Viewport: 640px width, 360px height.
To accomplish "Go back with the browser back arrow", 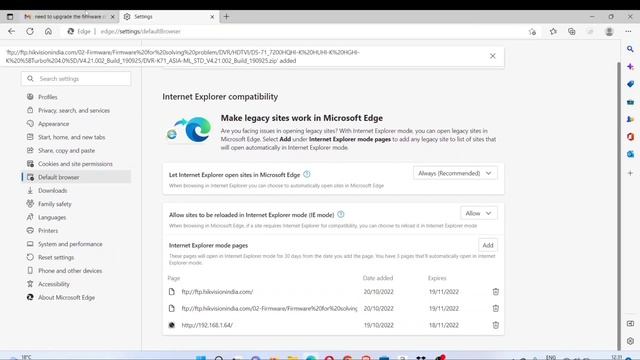I will pos(11,31).
